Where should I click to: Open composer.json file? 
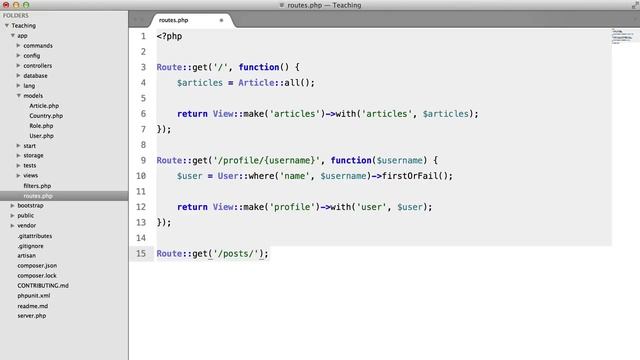37,265
